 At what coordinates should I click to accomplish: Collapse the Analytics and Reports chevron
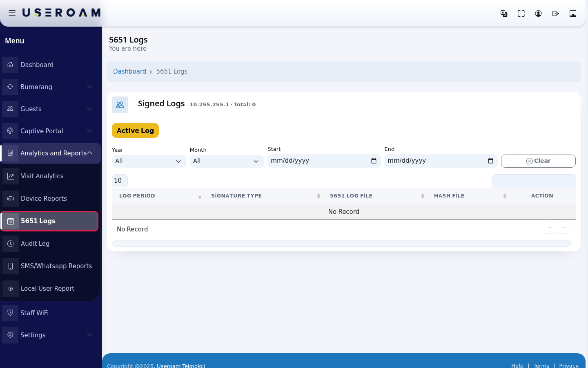click(90, 153)
